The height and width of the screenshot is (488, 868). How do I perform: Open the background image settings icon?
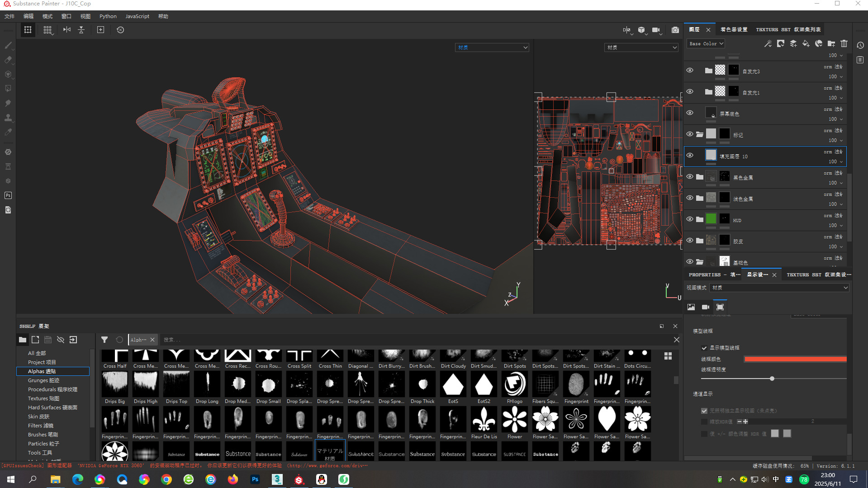(691, 307)
